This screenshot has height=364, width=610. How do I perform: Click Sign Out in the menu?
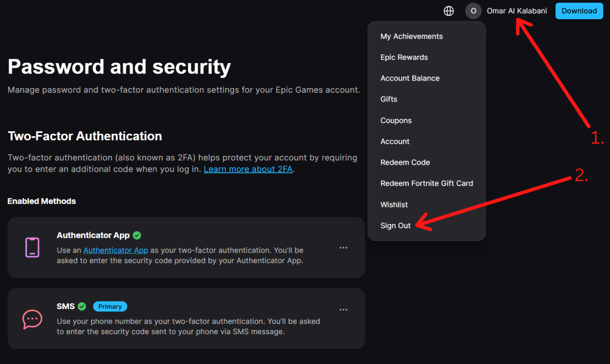pos(395,226)
